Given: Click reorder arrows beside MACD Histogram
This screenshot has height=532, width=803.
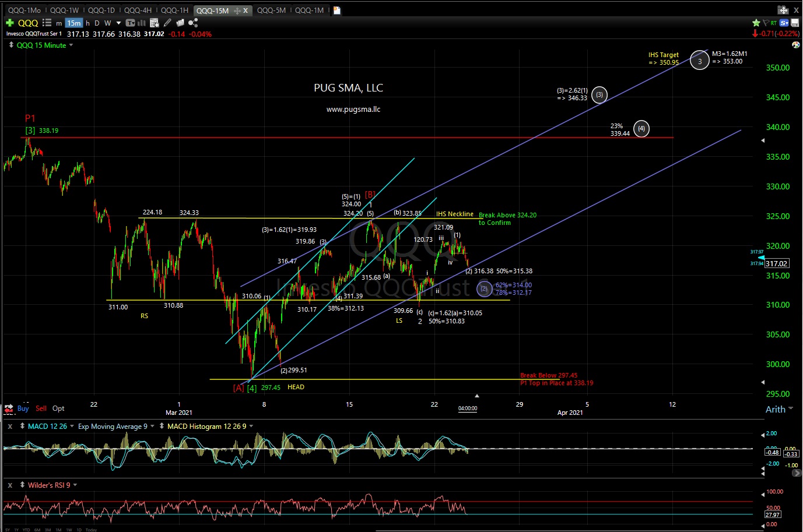Looking at the screenshot, I should [162, 426].
